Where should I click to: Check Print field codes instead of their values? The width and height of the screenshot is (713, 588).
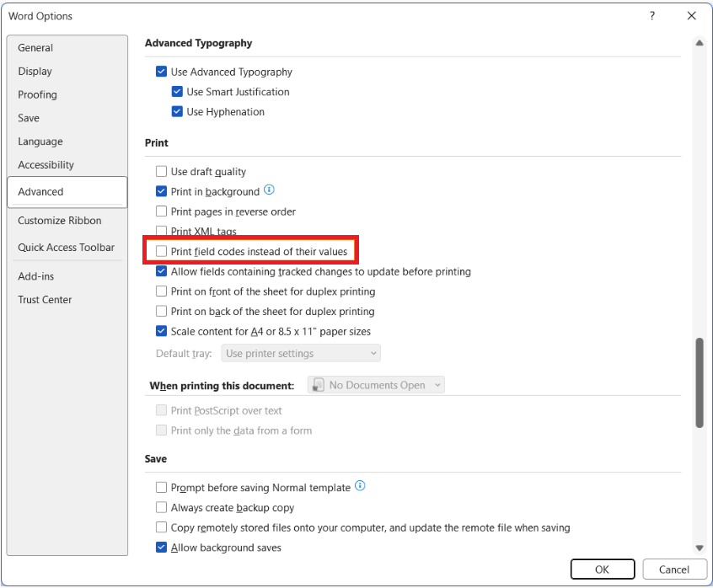tap(162, 251)
